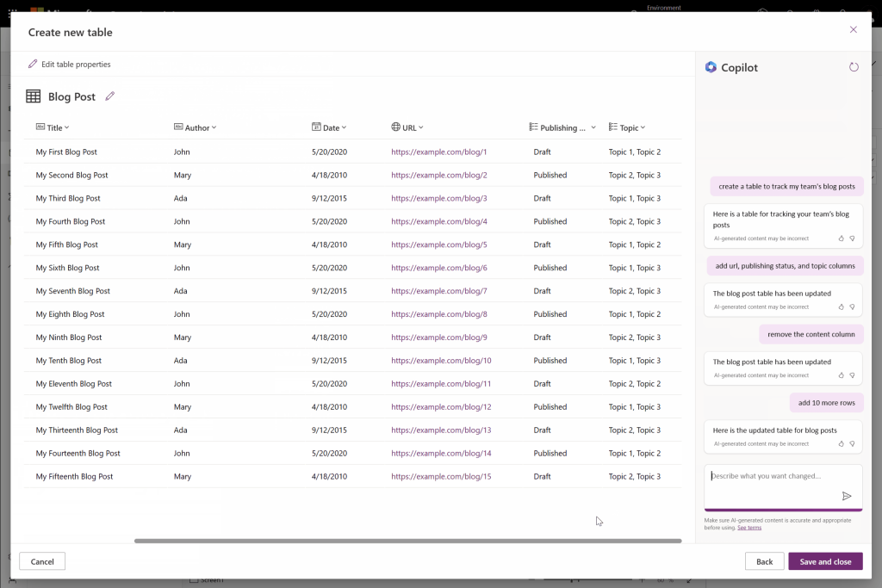Click the Blog Post table name heading
The image size is (882, 588).
tap(71, 96)
